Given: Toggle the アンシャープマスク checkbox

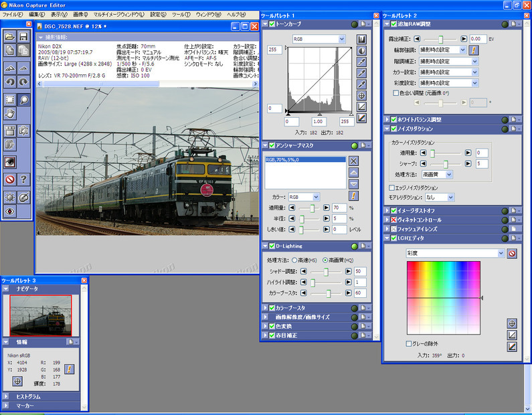Looking at the screenshot, I should click(x=272, y=145).
